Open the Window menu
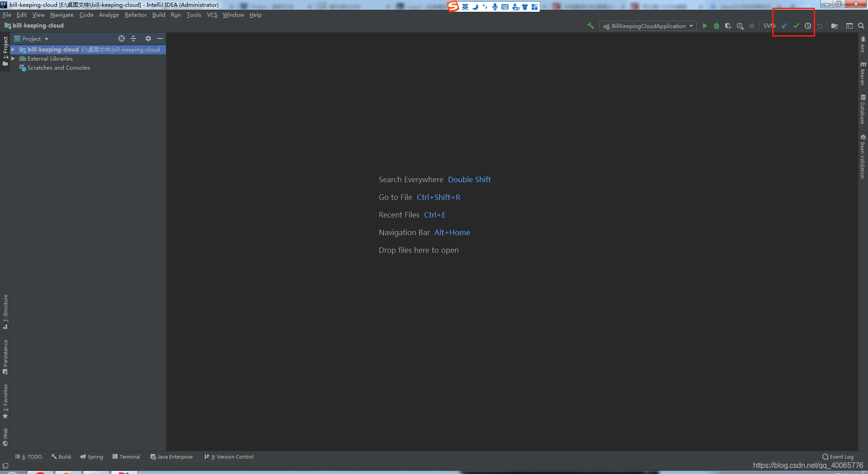Viewport: 868px width, 474px height. pos(233,14)
